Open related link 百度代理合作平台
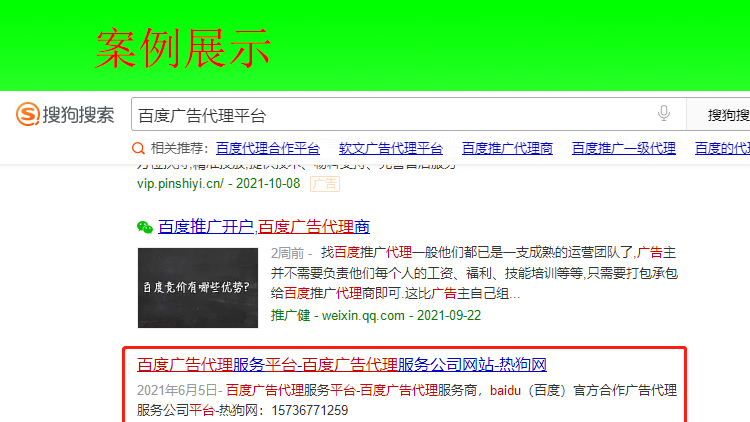750x422 pixels. pos(268,148)
